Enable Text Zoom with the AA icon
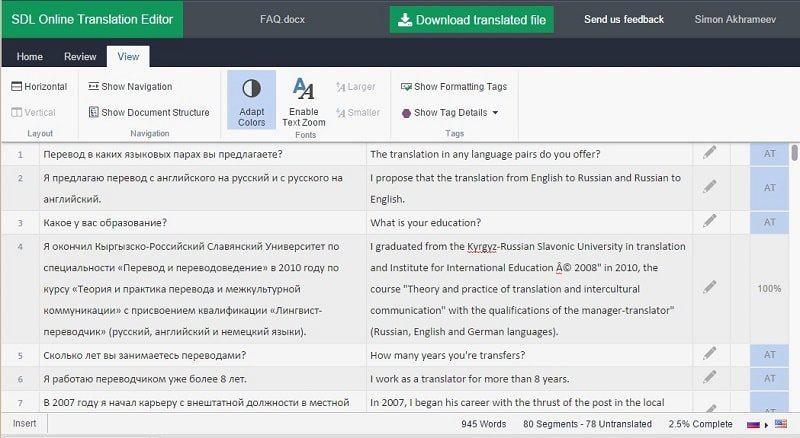800x438 pixels. tap(304, 102)
